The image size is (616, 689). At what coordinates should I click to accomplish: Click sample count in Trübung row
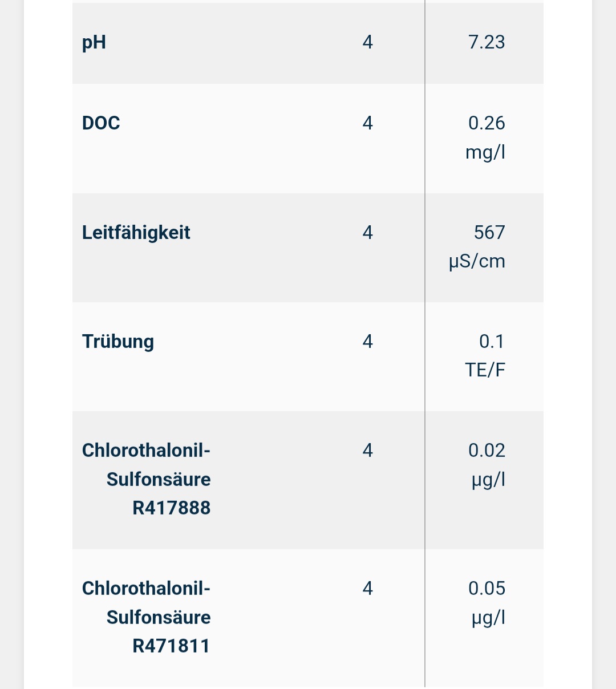(368, 342)
